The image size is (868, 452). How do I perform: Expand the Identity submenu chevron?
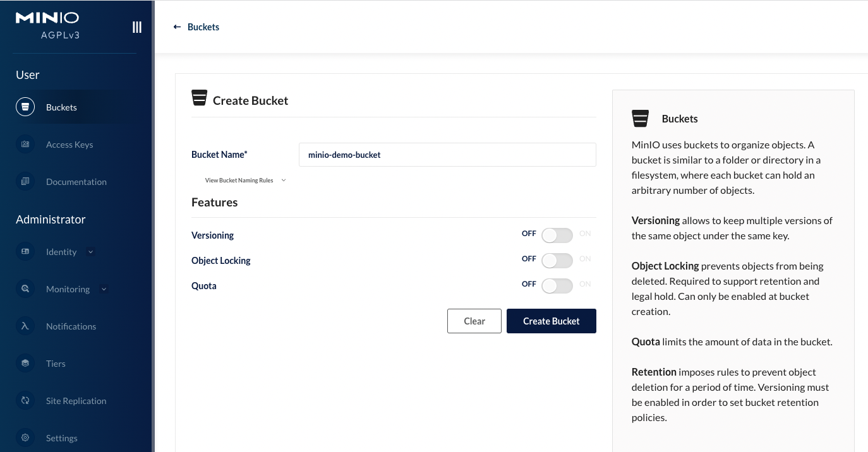pyautogui.click(x=90, y=251)
